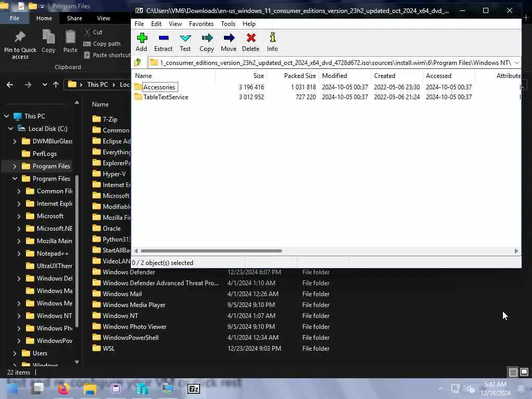Go up one folder level in 7-Zip
Viewport: 532px width, 399px height.
coord(138,62)
